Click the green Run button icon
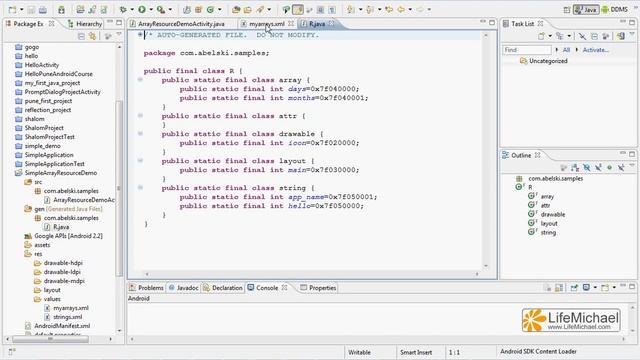 [x=142, y=9]
